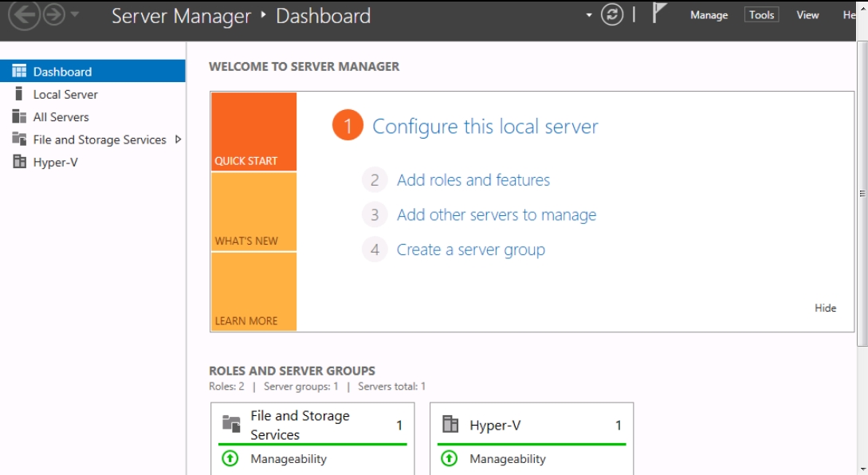Image resolution: width=868 pixels, height=475 pixels.
Task: Click the orange step 1 circle
Action: point(348,125)
